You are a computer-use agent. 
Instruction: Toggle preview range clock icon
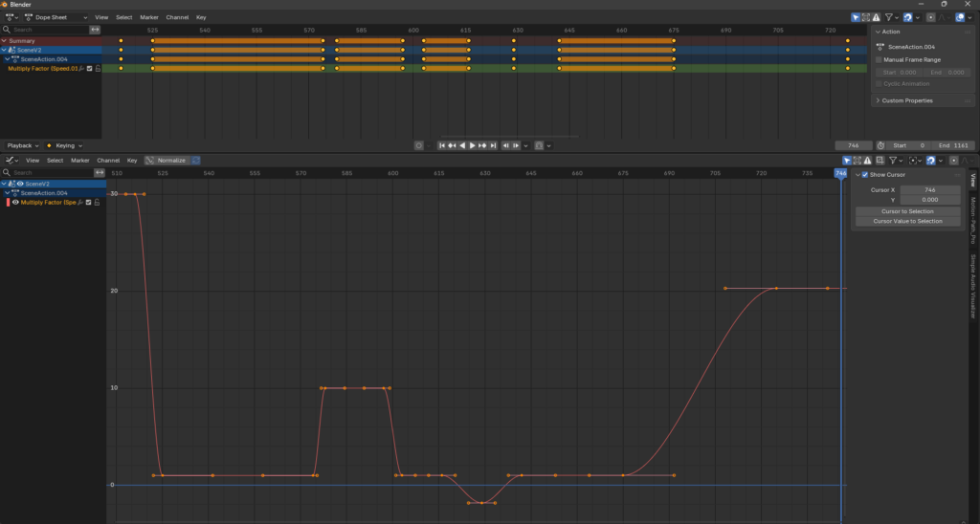click(880, 145)
